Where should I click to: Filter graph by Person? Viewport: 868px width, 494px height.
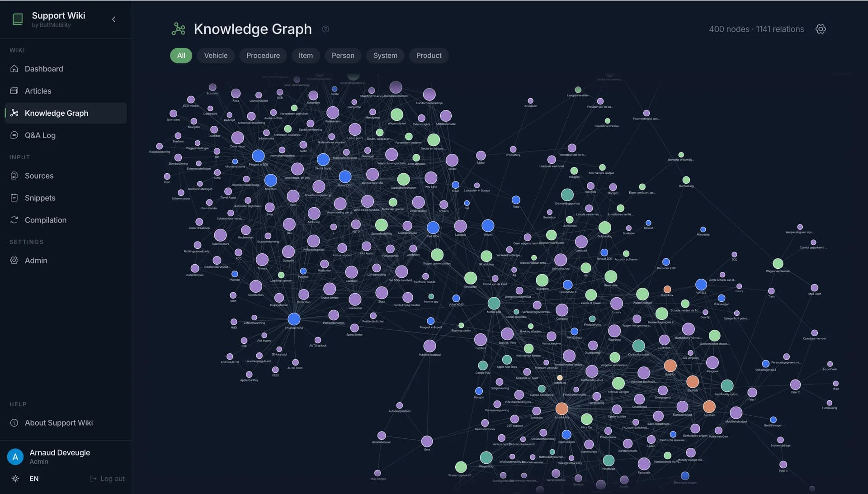343,56
